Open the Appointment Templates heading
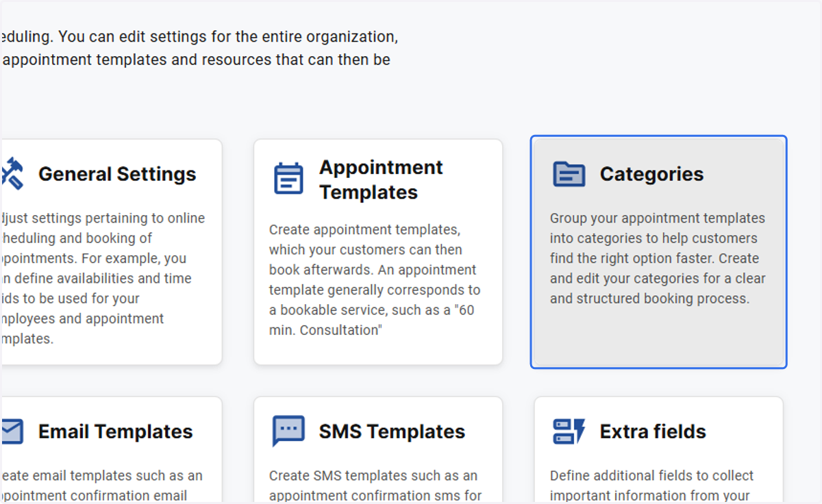Image resolution: width=822 pixels, height=504 pixels. (x=382, y=179)
